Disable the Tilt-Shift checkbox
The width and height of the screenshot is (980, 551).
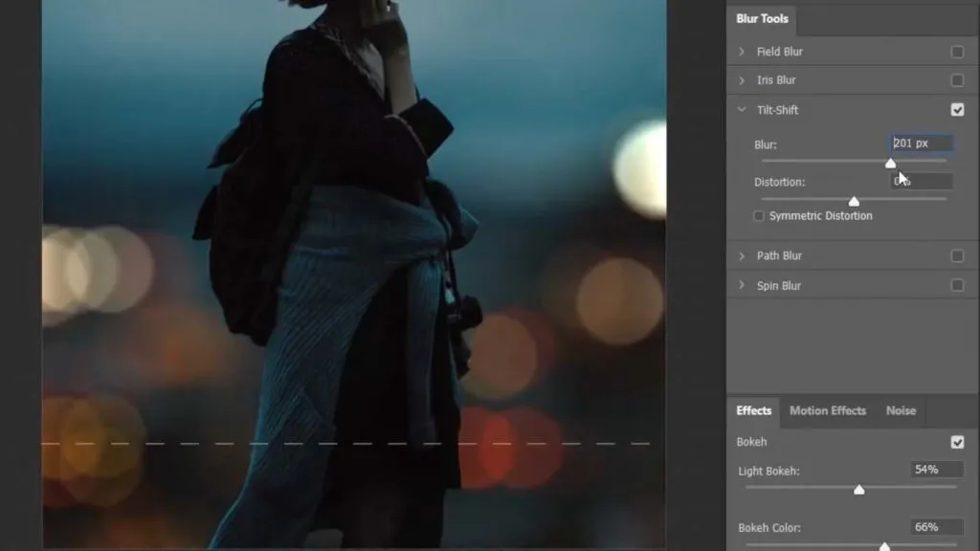(960, 110)
